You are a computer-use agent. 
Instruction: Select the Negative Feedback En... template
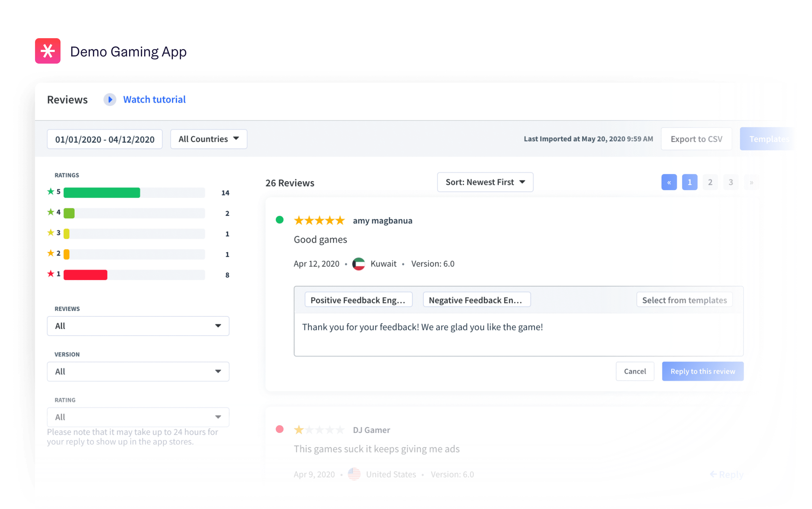coord(477,300)
